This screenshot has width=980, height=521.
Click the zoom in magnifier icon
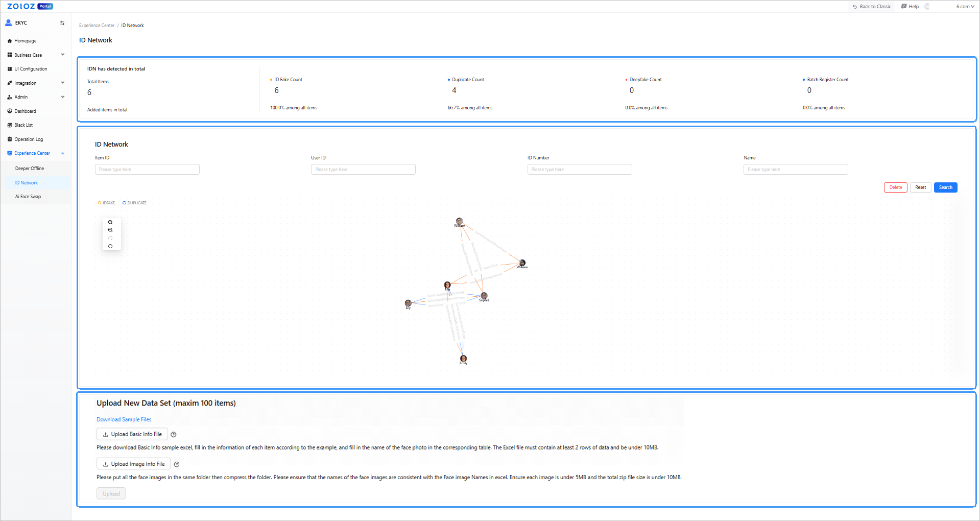pos(110,222)
